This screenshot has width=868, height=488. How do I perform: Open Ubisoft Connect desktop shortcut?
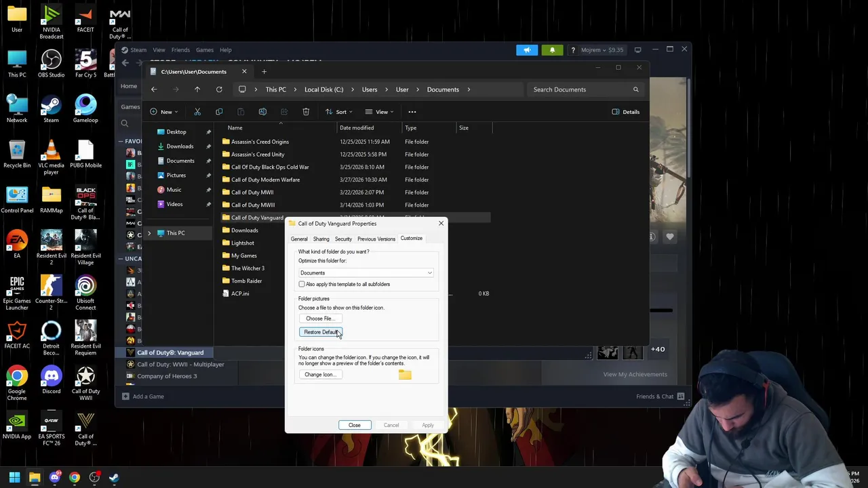click(85, 293)
